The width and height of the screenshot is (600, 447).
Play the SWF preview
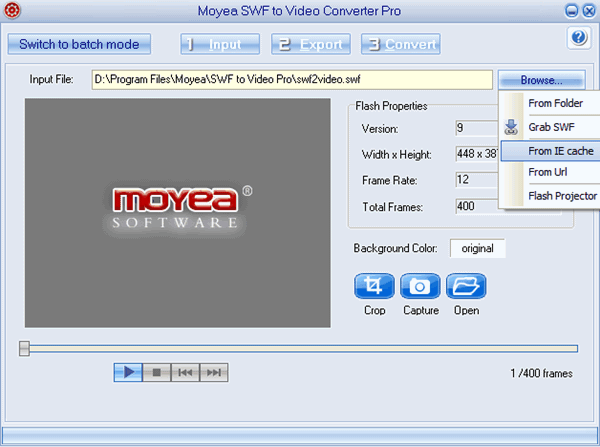pos(128,372)
